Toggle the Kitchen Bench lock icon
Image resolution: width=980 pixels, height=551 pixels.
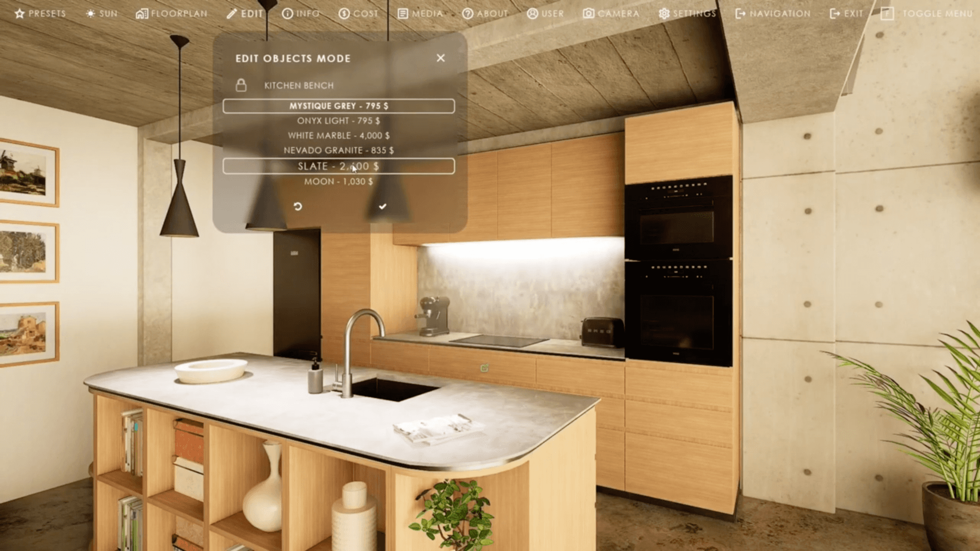(x=241, y=85)
